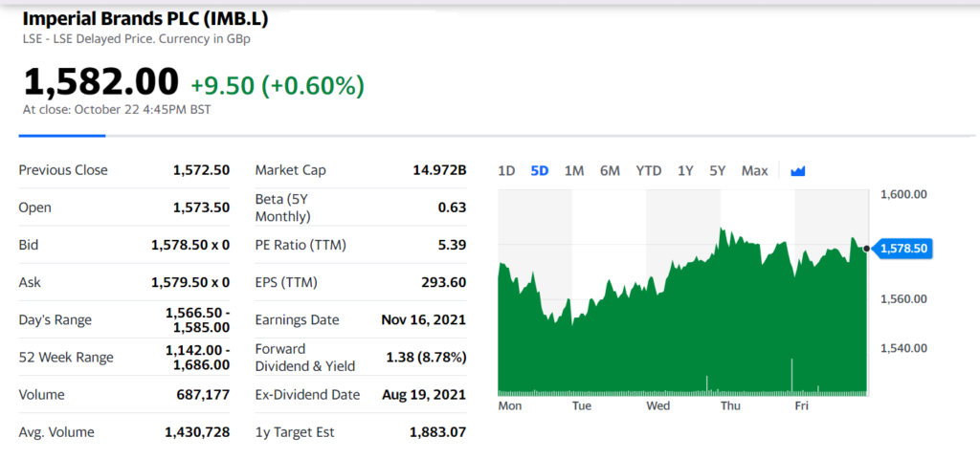
Task: Click the Fri label on chart axis
Action: [x=801, y=405]
